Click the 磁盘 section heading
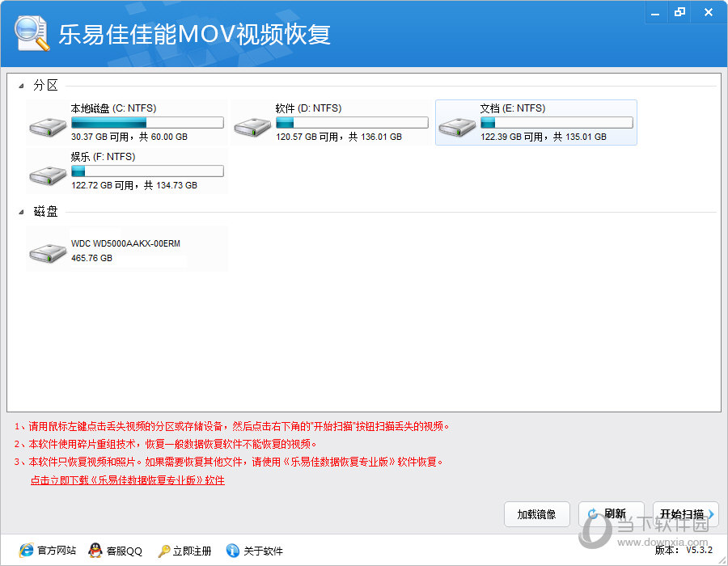Image resolution: width=728 pixels, height=566 pixels. tap(45, 212)
